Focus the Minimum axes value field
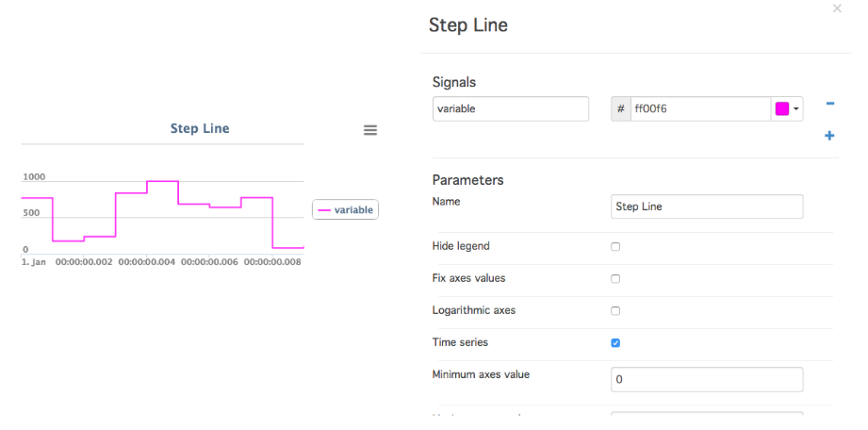The height and width of the screenshot is (430, 868). 707,380
